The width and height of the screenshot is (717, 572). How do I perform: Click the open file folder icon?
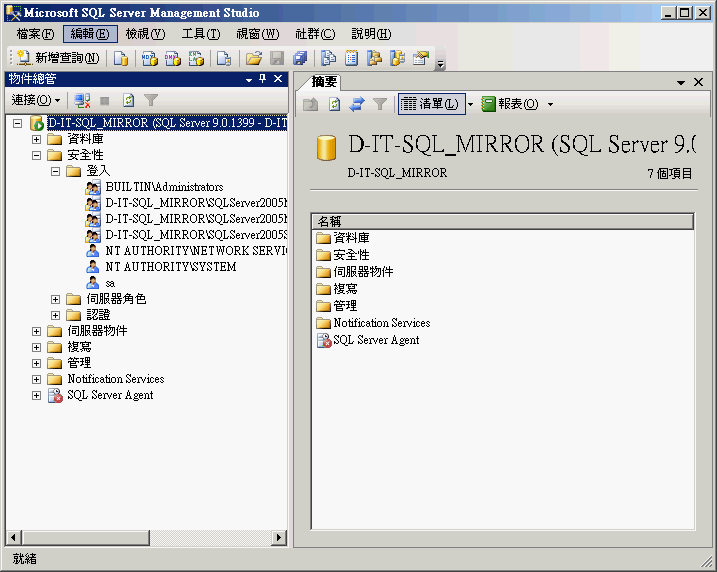click(254, 58)
